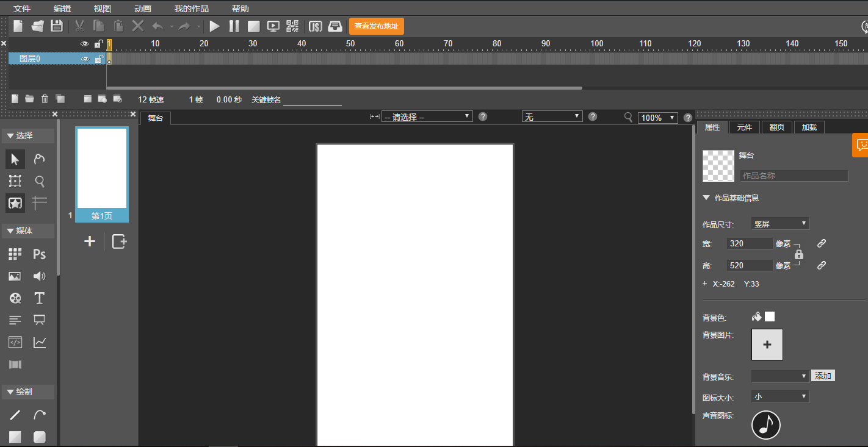Select the Text tool in the media panel

[x=40, y=298]
